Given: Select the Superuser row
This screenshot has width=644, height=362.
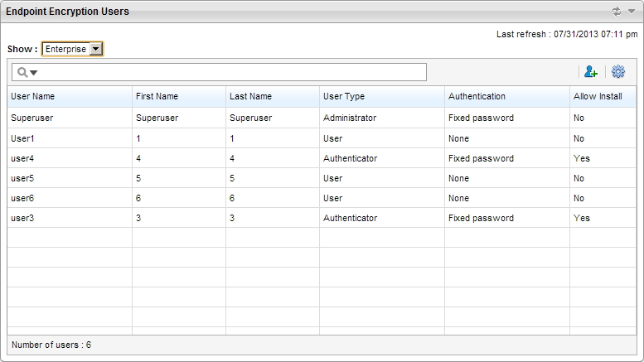Looking at the screenshot, I should pos(31,118).
